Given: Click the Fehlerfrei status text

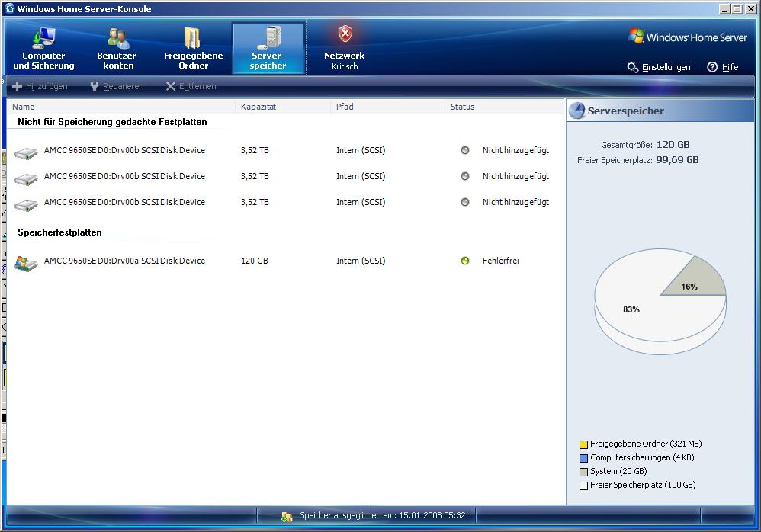Looking at the screenshot, I should click(x=500, y=261).
